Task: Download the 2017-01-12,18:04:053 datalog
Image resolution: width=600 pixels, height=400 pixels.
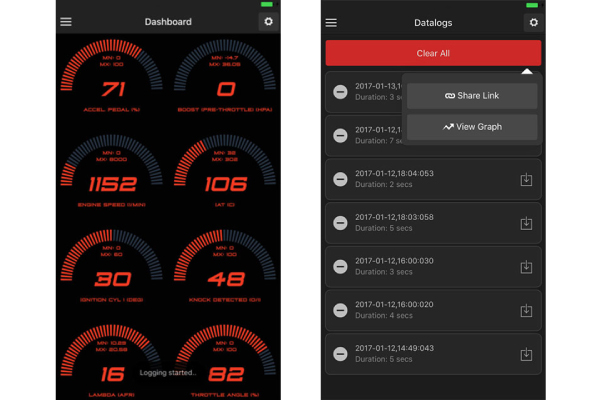Action: [526, 179]
